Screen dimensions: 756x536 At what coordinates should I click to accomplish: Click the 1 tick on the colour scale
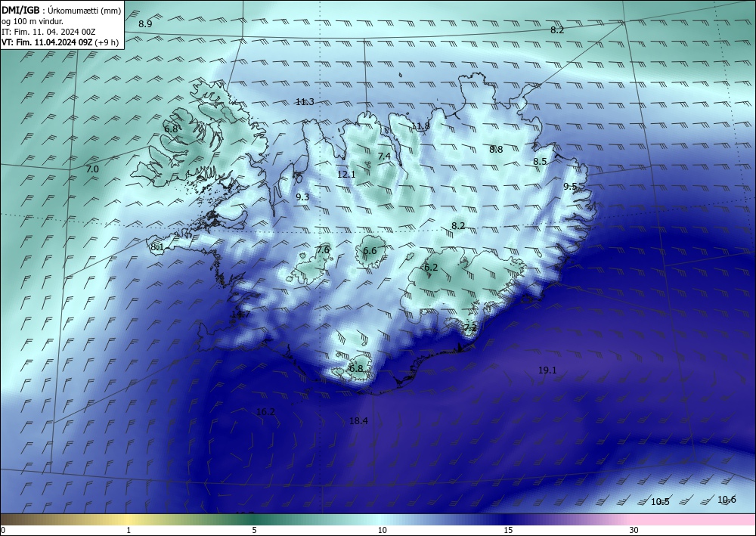click(129, 530)
